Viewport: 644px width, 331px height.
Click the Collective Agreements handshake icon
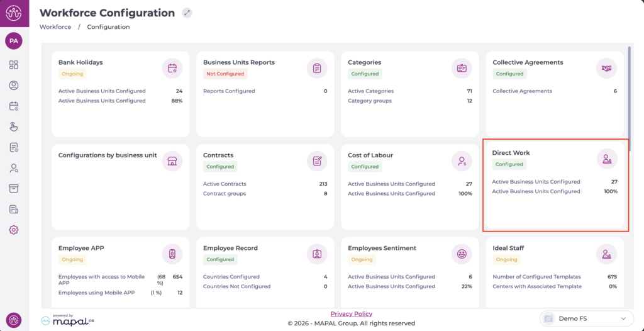[x=606, y=69]
